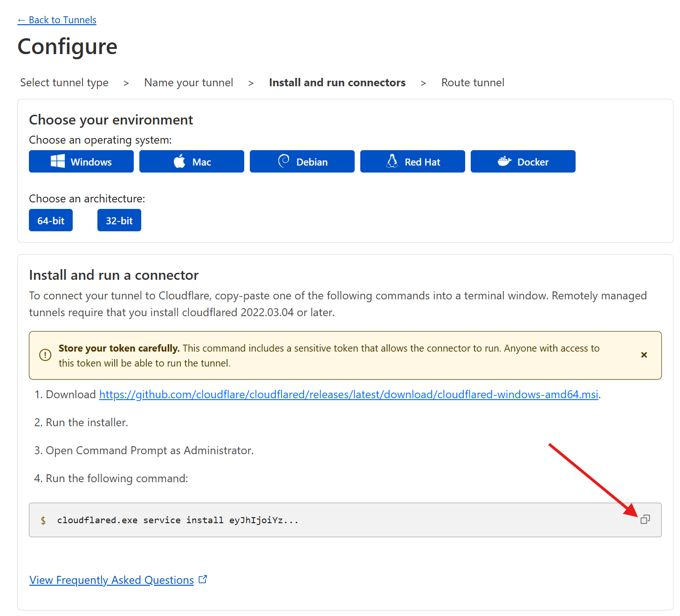Switch to the Name your tunnel step
680x616 pixels.
(x=188, y=82)
